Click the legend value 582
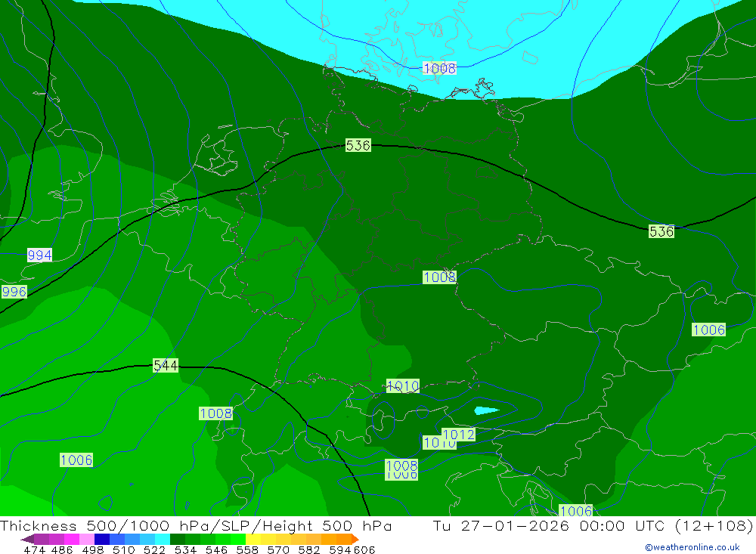Viewport: 756px width, 554px height. (x=308, y=549)
